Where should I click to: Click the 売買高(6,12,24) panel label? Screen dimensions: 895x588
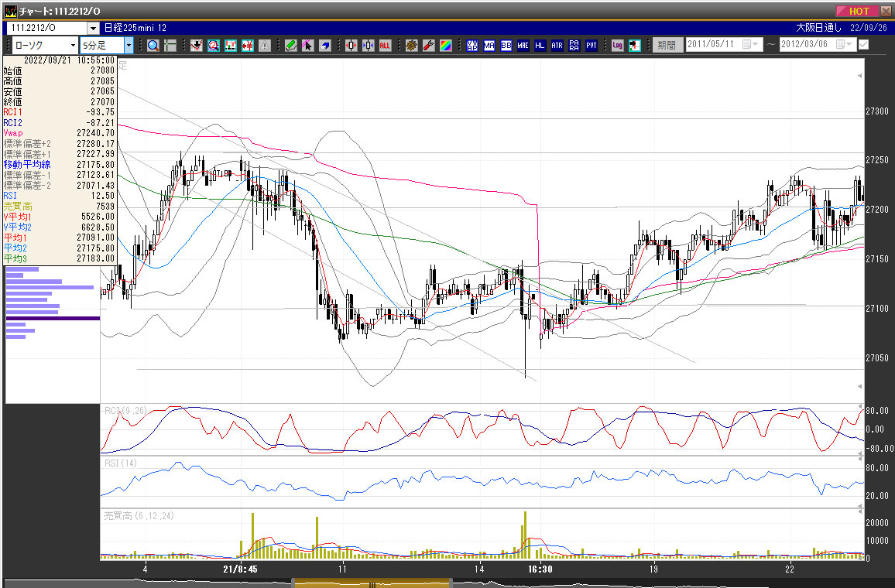(139, 516)
